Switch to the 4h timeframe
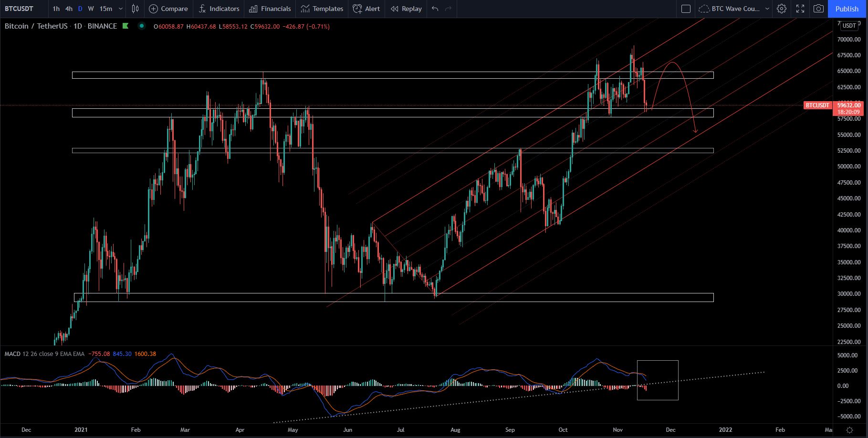868x438 pixels. click(x=69, y=9)
